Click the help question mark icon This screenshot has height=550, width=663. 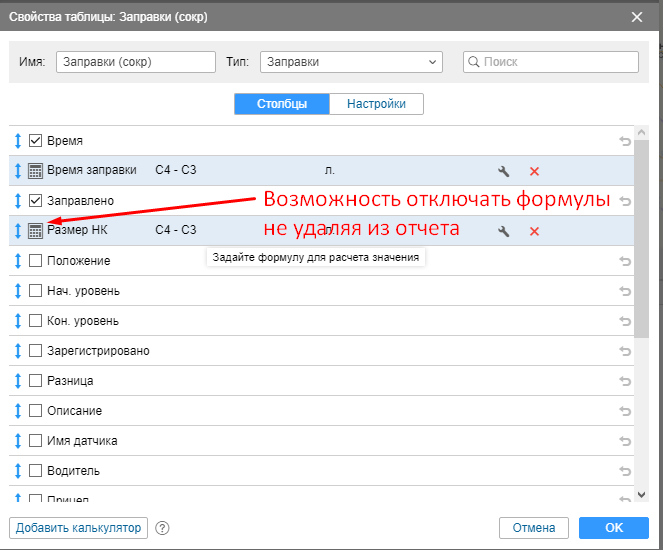coord(163,528)
